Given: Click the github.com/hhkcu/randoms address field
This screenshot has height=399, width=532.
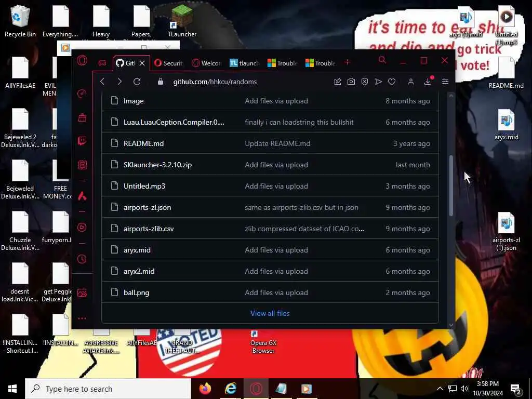Looking at the screenshot, I should point(215,82).
